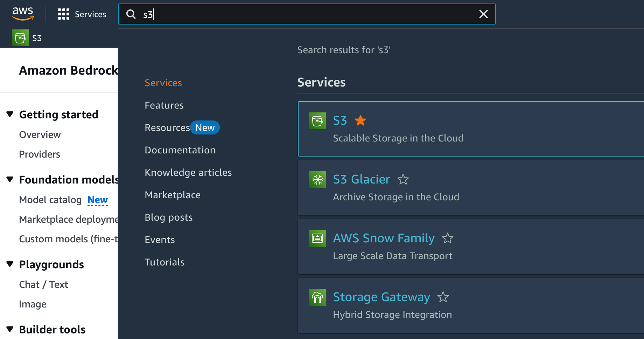The height and width of the screenshot is (339, 644).
Task: Favorite S3 Glacier with its star
Action: point(403,179)
